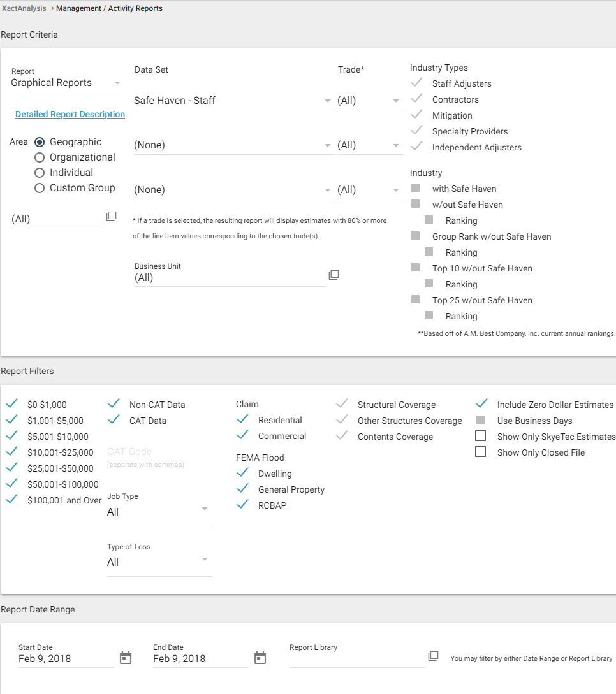Check Show Only SkyeTec Estimates

[x=481, y=436]
